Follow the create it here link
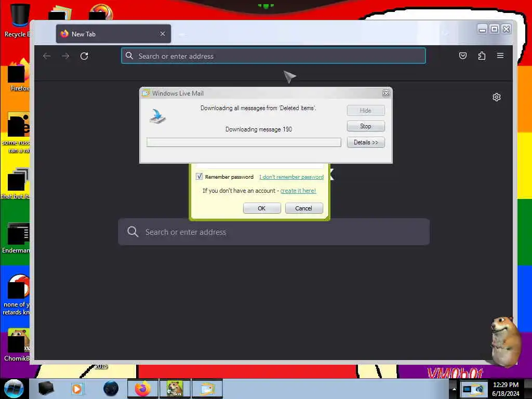The image size is (532, 399). [x=298, y=191]
